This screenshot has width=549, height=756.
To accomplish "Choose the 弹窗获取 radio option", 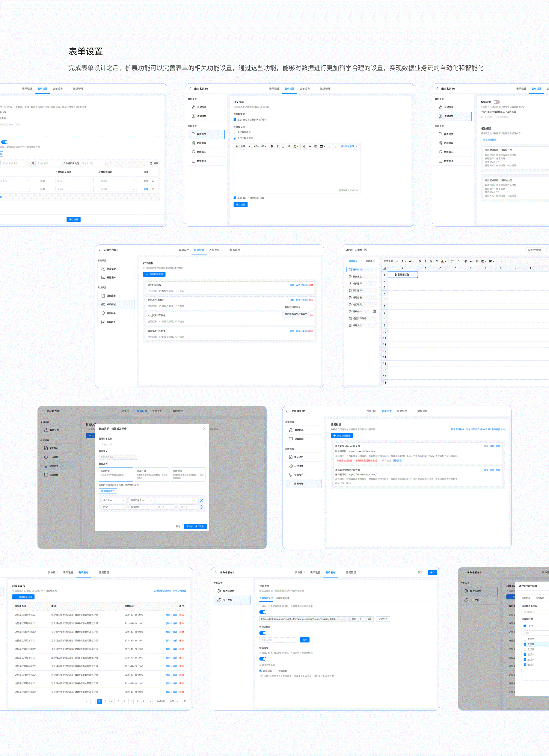I will [x=276, y=671].
